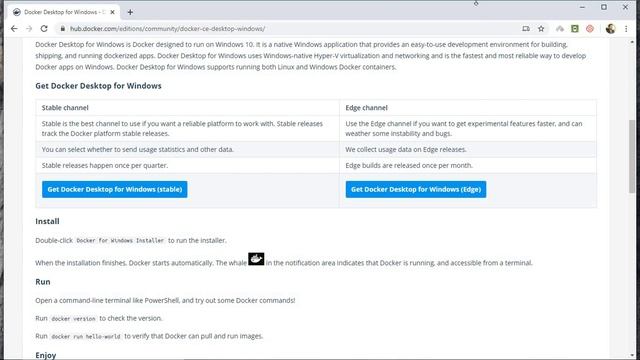The width and height of the screenshot is (640, 360).
Task: Click the address bar URL field
Action: coord(286,29)
